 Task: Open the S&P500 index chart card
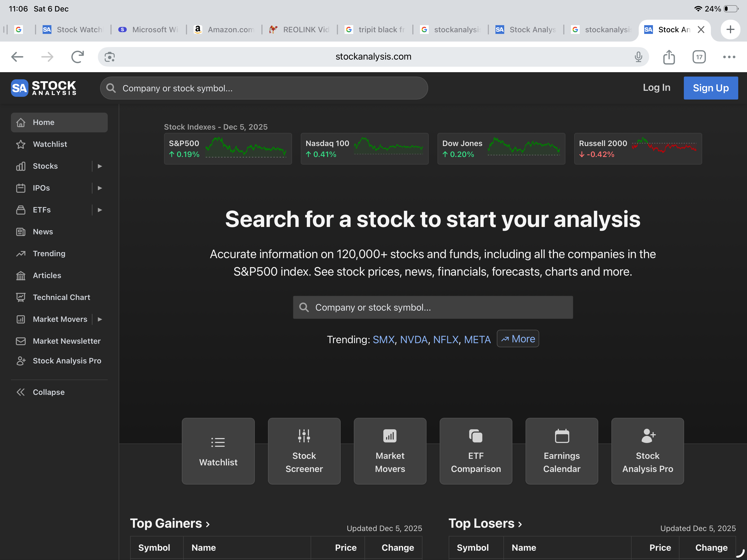point(227,148)
